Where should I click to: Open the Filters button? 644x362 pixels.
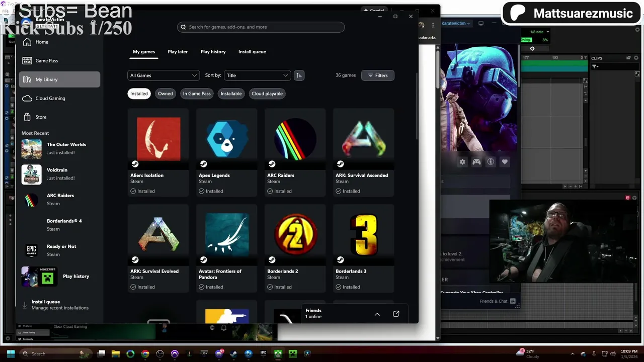[377, 75]
